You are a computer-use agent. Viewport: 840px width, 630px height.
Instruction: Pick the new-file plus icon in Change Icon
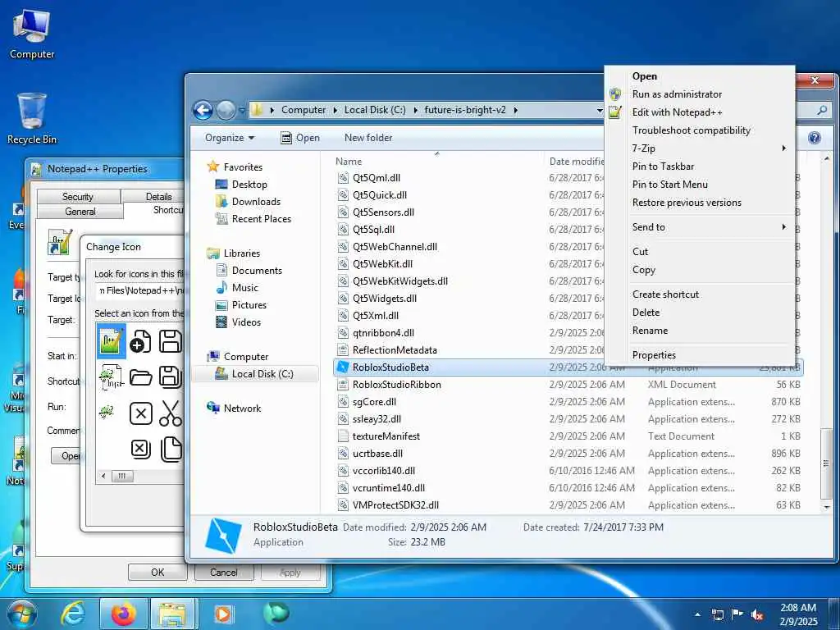click(140, 341)
